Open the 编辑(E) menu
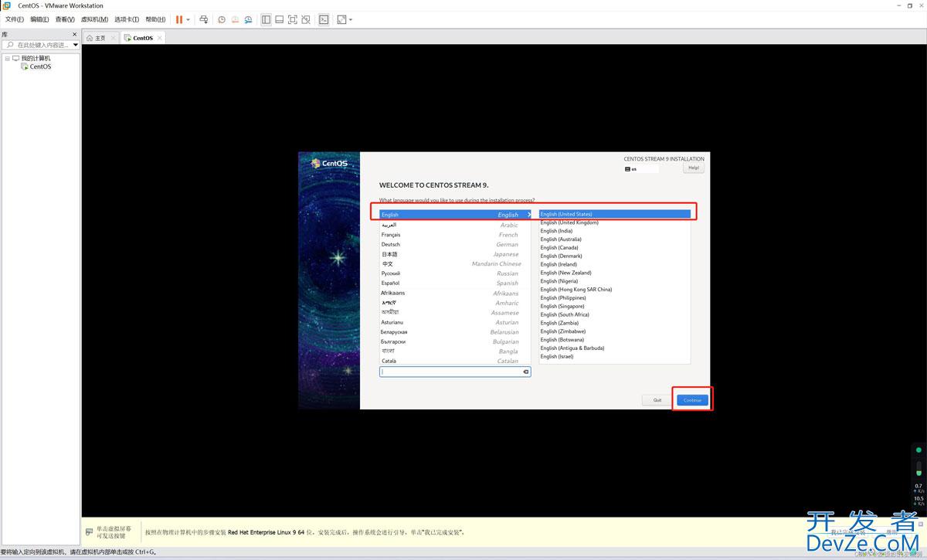927x560 pixels. (x=39, y=19)
